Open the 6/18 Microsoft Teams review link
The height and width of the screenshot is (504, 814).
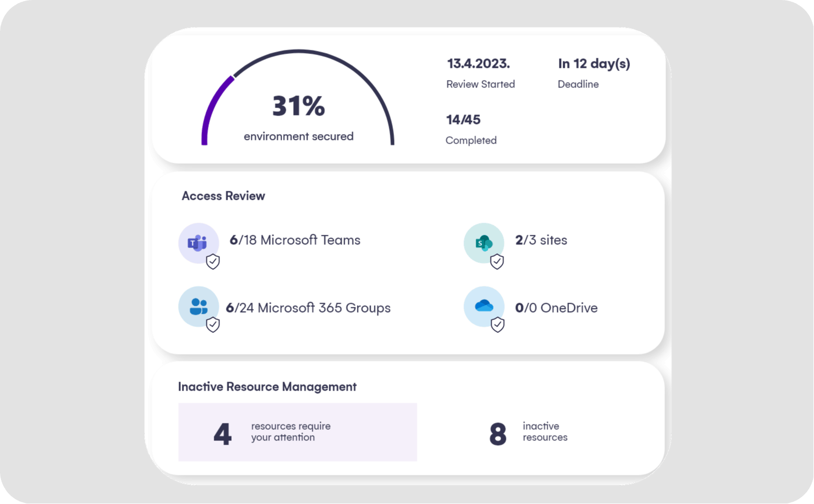pyautogui.click(x=295, y=240)
